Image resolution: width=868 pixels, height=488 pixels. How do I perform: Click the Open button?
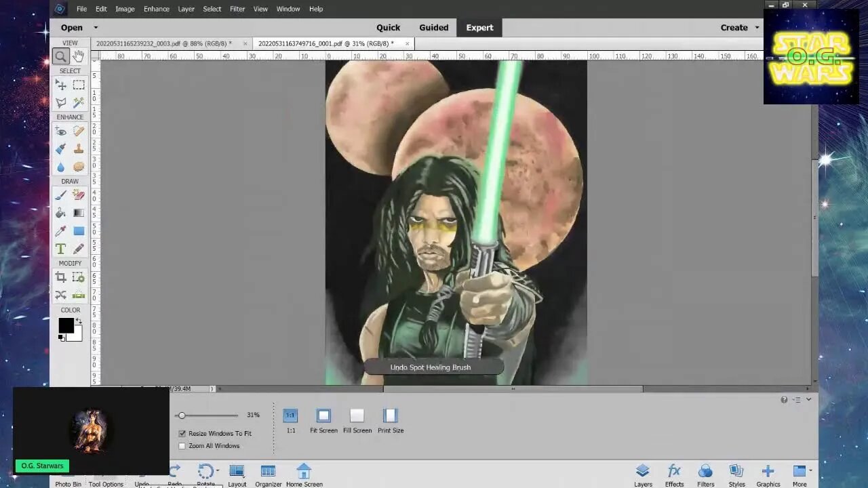pyautogui.click(x=72, y=28)
